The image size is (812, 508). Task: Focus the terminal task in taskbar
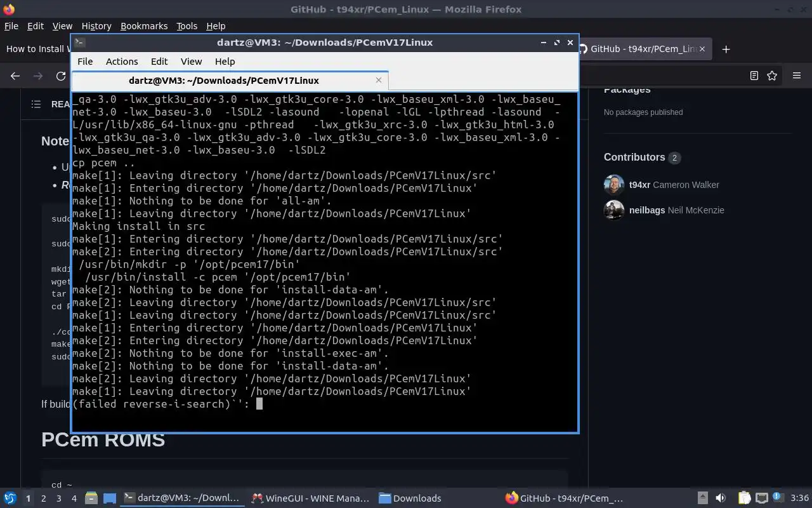click(182, 498)
